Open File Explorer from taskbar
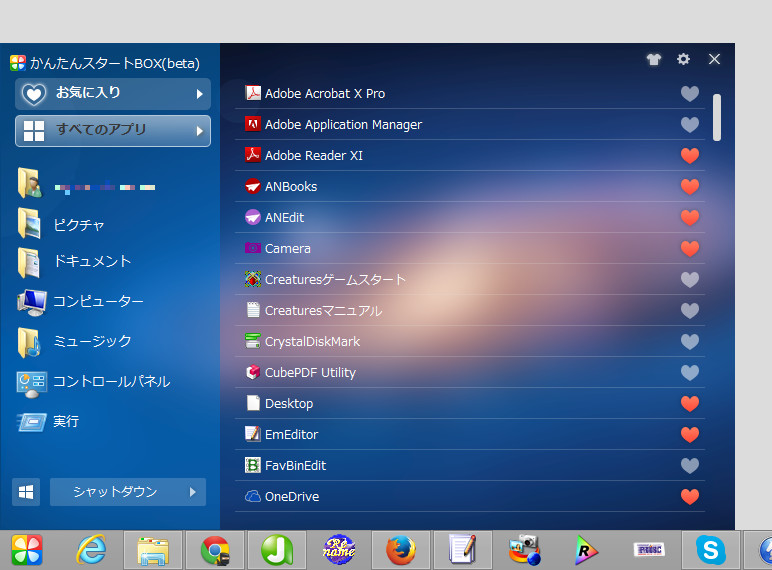 tap(153, 550)
